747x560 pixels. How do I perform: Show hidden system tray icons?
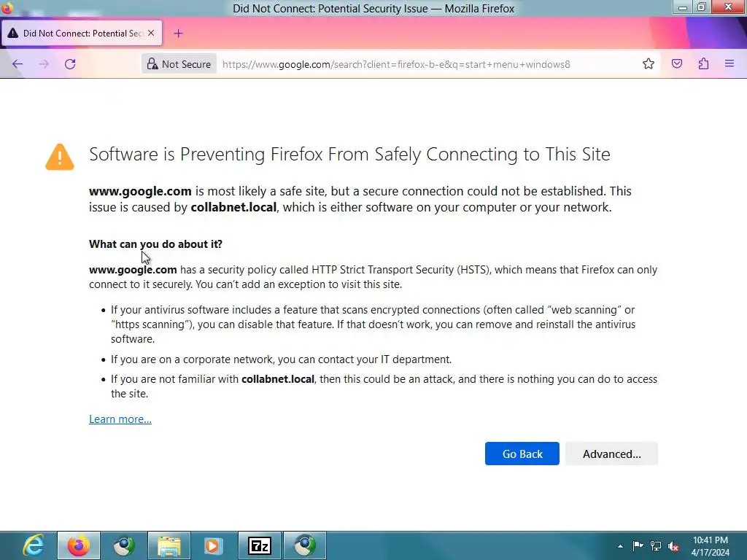[620, 546]
